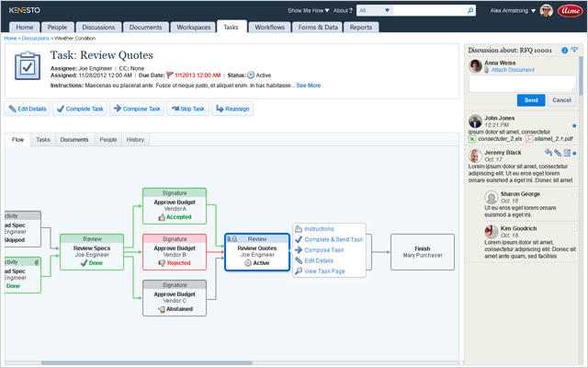Screen dimensions: 588x368
Task: Select 'Complete & Send Task' from context menu
Action: click(334, 239)
